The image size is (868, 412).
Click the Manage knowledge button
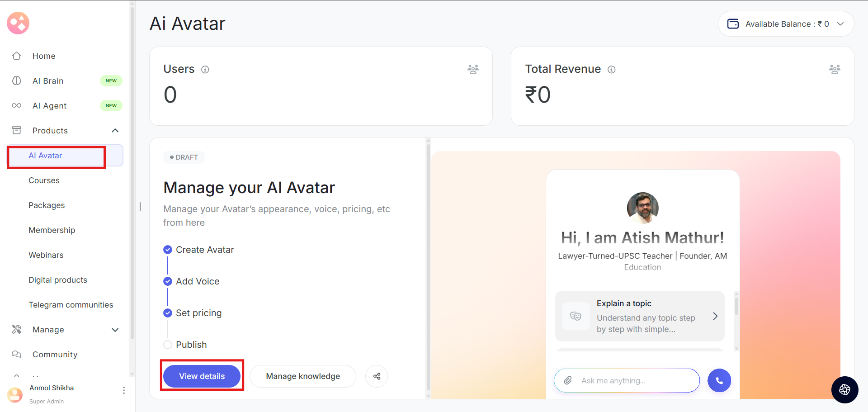[x=303, y=376]
